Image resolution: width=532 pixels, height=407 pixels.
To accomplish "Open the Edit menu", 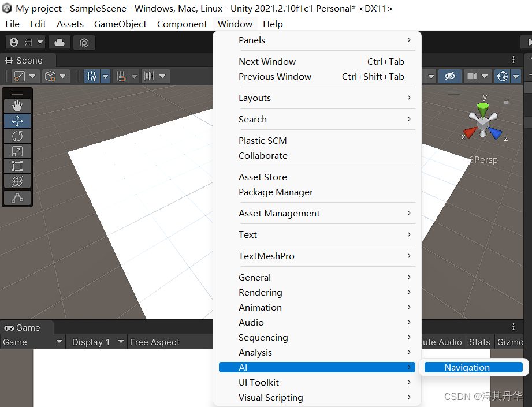I will click(x=38, y=24).
